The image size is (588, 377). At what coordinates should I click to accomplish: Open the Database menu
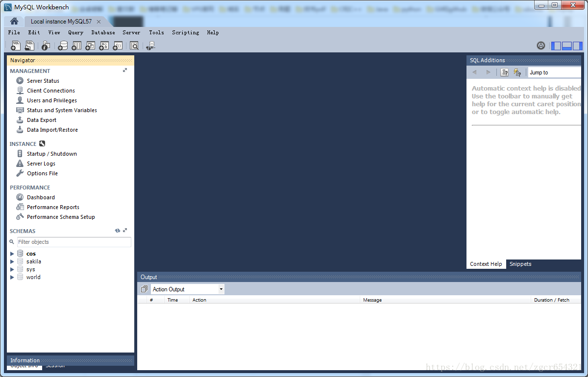point(103,32)
